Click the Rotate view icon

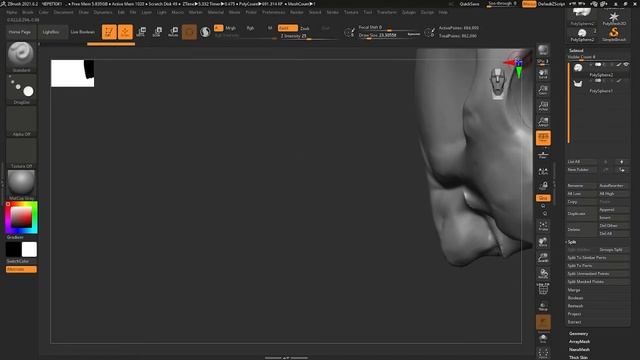coord(543,273)
